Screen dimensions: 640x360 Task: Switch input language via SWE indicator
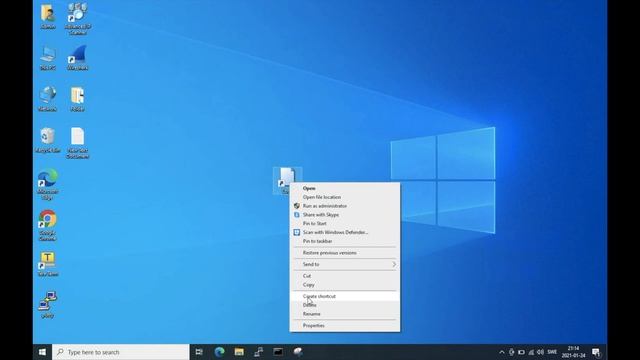pyautogui.click(x=552, y=352)
